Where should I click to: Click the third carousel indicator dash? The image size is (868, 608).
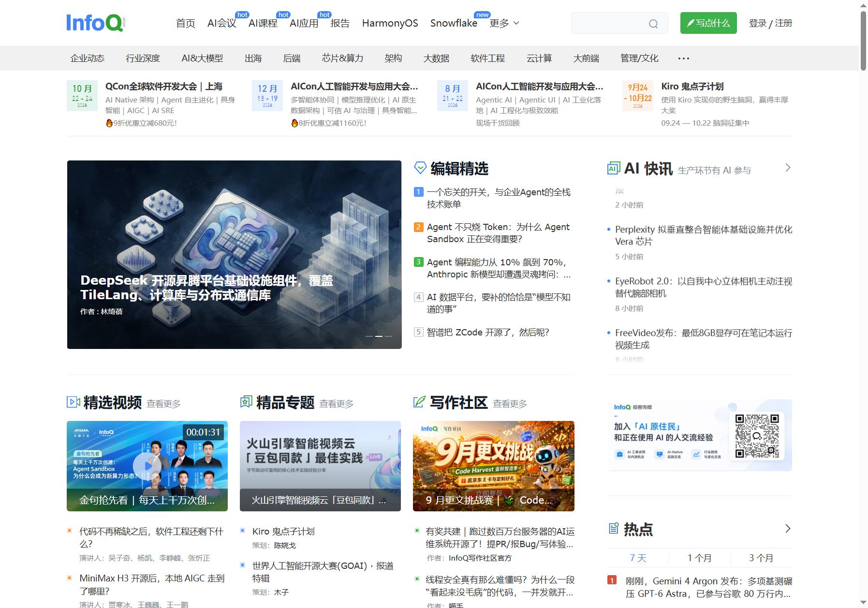pyautogui.click(x=388, y=336)
